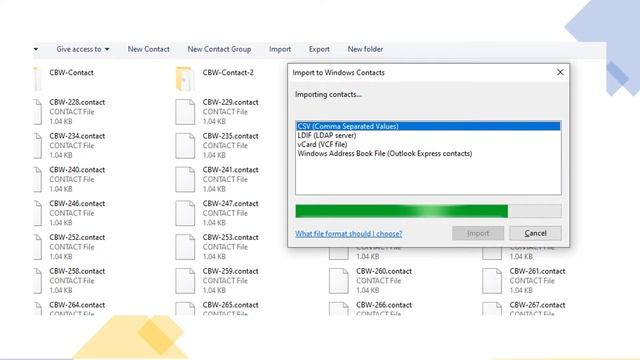This screenshot has height=360, width=640.
Task: Click the CBW-261.contact file name
Action: click(x=538, y=271)
